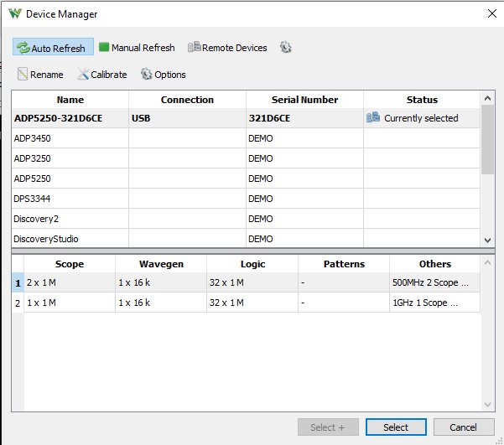The image size is (504, 445).
Task: Click the Patterns column header
Action: (344, 264)
